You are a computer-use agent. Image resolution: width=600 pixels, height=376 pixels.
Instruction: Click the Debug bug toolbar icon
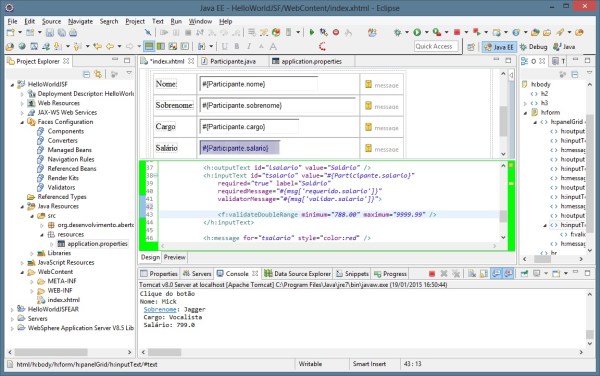pyautogui.click(x=398, y=33)
